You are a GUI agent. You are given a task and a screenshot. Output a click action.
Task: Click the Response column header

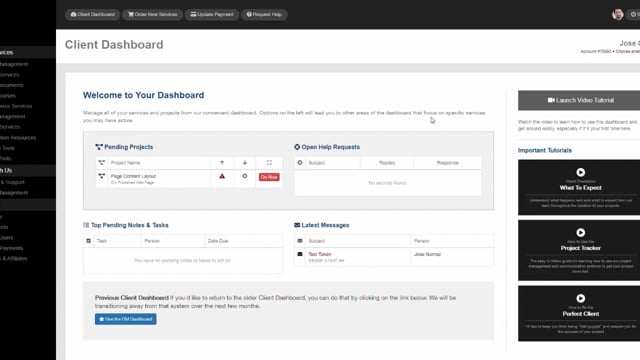[x=448, y=162]
